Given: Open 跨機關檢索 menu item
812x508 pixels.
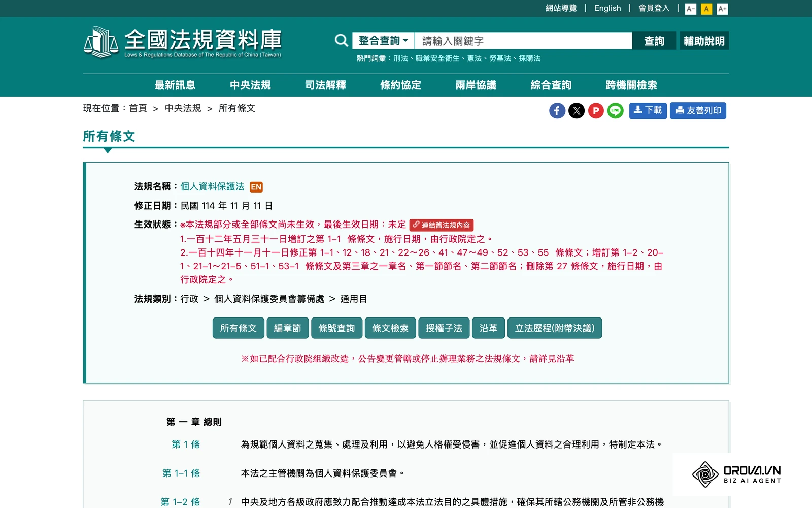Looking at the screenshot, I should 631,85.
